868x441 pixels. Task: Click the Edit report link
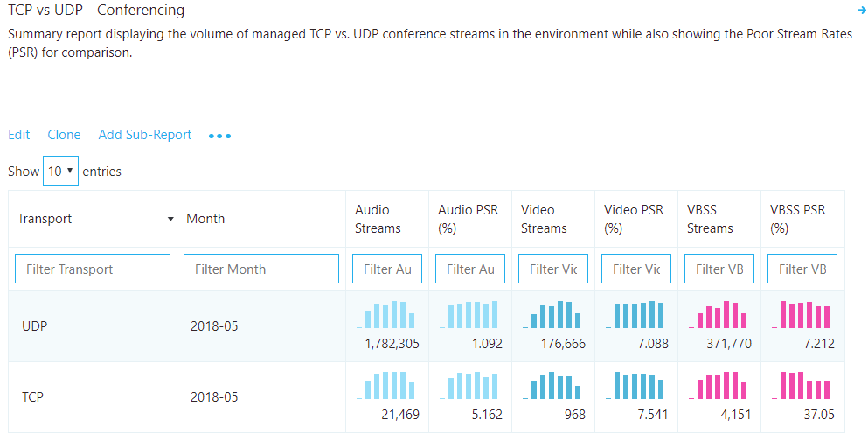19,135
